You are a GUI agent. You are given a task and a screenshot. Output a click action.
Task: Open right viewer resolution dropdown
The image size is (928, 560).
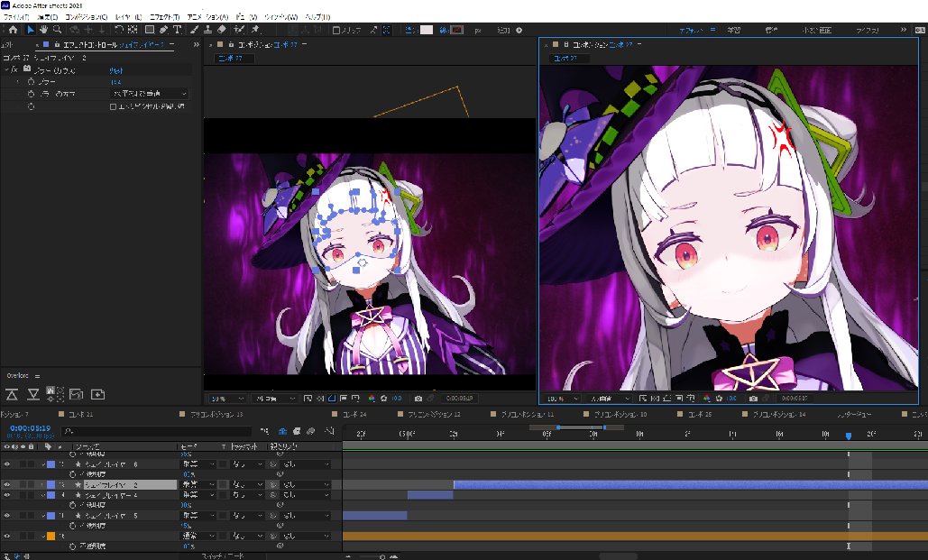click(610, 399)
